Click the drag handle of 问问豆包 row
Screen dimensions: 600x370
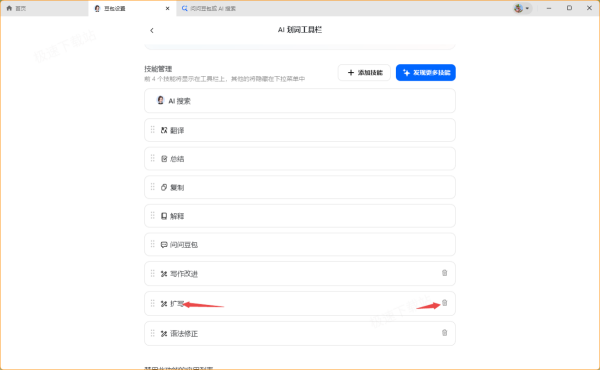pyautogui.click(x=153, y=244)
